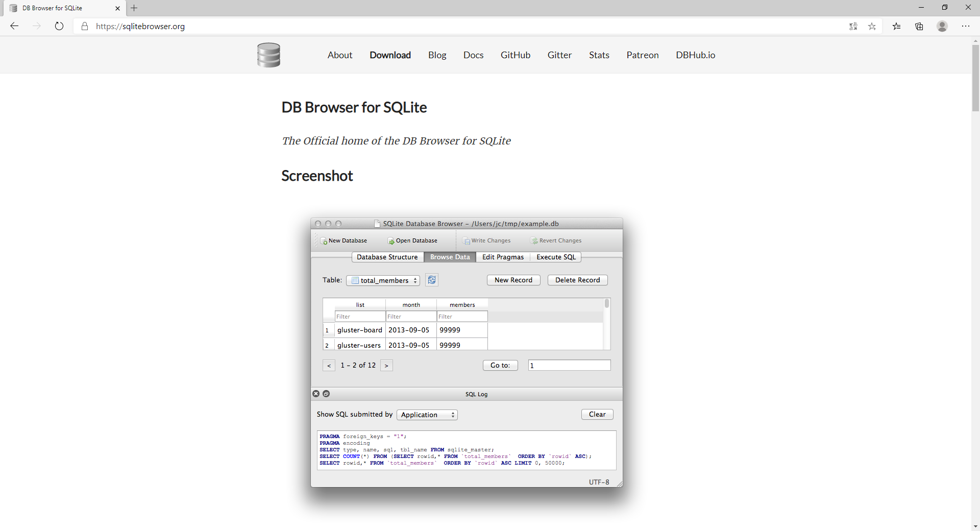
Task: Click the Go to: button
Action: pyautogui.click(x=500, y=365)
